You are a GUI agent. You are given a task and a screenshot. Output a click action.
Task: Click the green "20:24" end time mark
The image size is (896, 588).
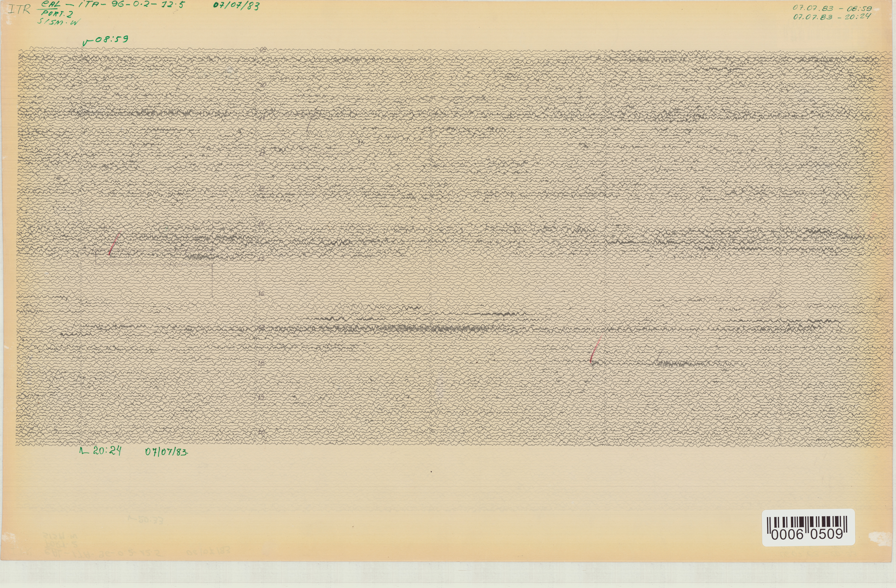[x=100, y=451]
